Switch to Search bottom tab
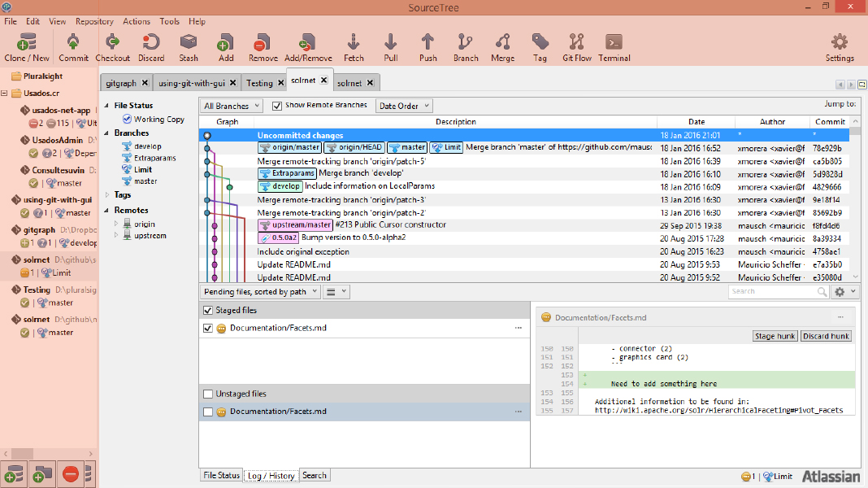The width and height of the screenshot is (868, 488). 315,475
